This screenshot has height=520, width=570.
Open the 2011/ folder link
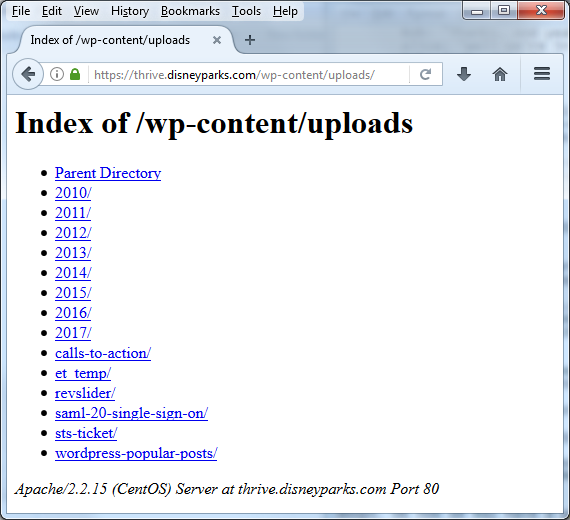click(x=73, y=213)
